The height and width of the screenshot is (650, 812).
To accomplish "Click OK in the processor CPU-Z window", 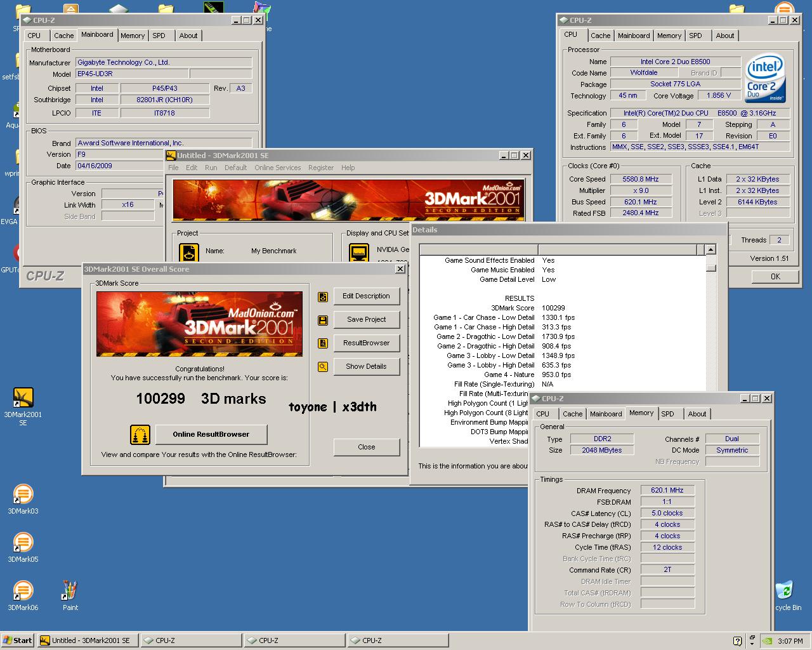I will pyautogui.click(x=775, y=276).
